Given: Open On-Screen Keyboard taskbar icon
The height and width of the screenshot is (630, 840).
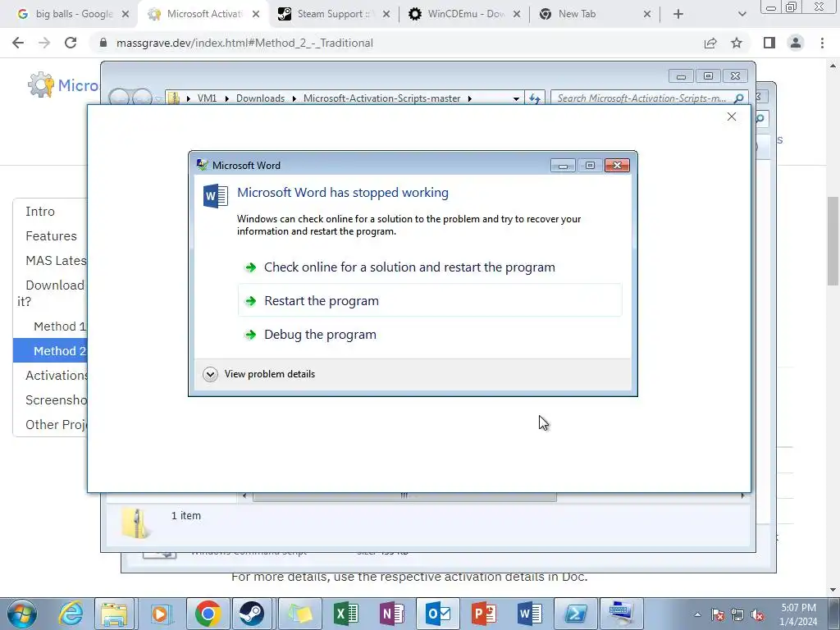Looking at the screenshot, I should pyautogui.click(x=622, y=614).
